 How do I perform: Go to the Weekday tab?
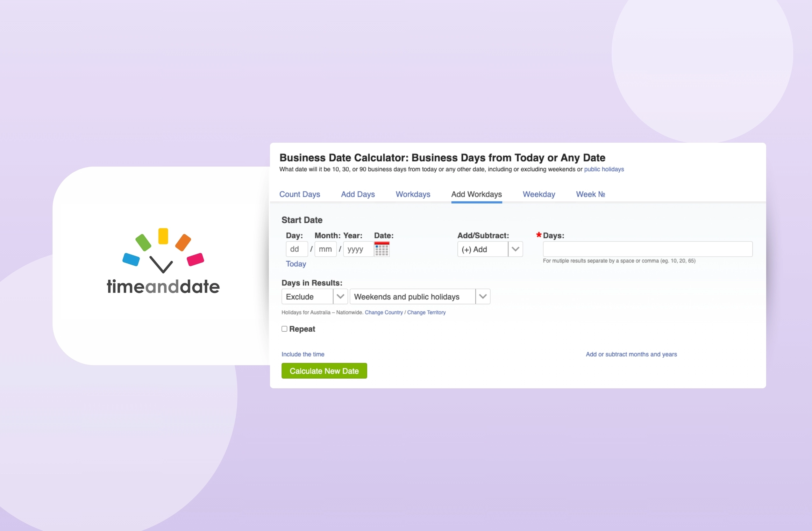pyautogui.click(x=539, y=194)
